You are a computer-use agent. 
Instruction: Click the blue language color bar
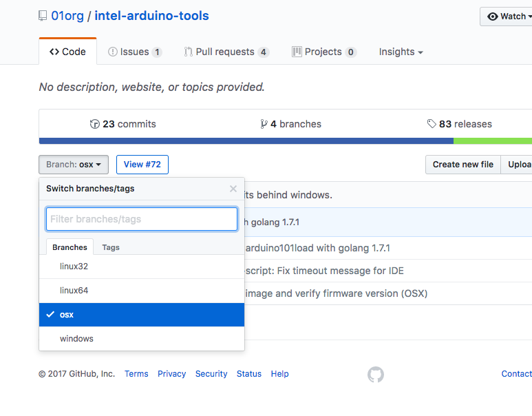tap(246, 141)
